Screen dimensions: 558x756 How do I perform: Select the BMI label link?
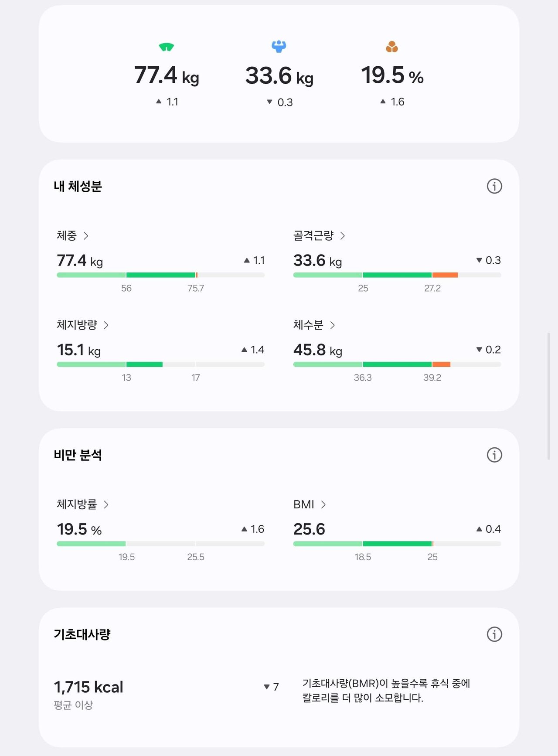click(304, 504)
